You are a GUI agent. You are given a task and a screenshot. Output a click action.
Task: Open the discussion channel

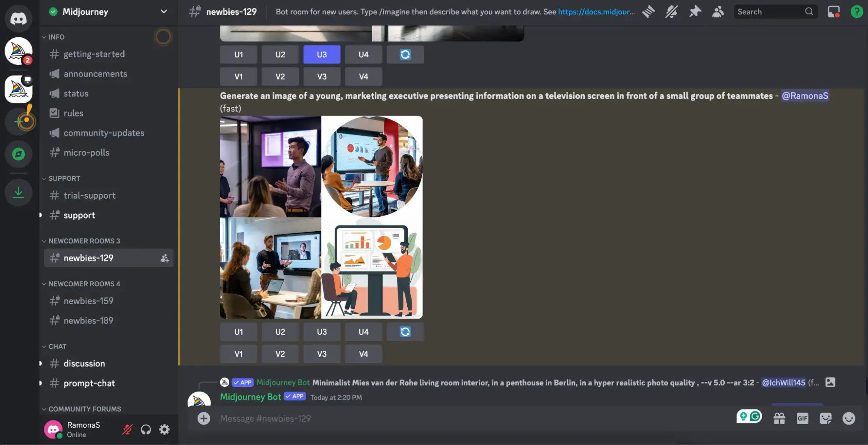coord(109,363)
